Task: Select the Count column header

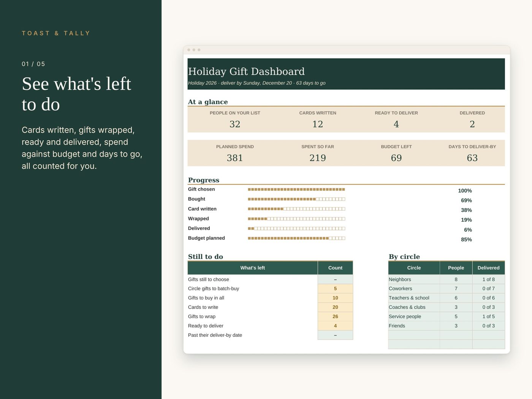Action: (x=335, y=268)
